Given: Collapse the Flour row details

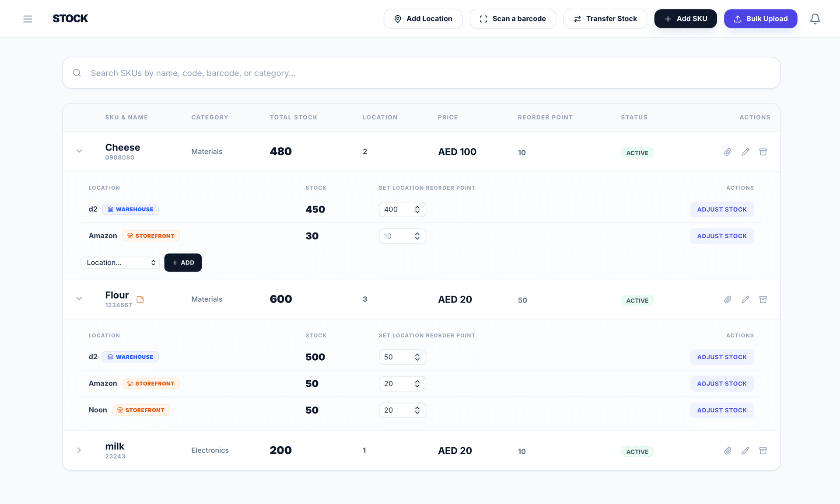Looking at the screenshot, I should click(79, 299).
